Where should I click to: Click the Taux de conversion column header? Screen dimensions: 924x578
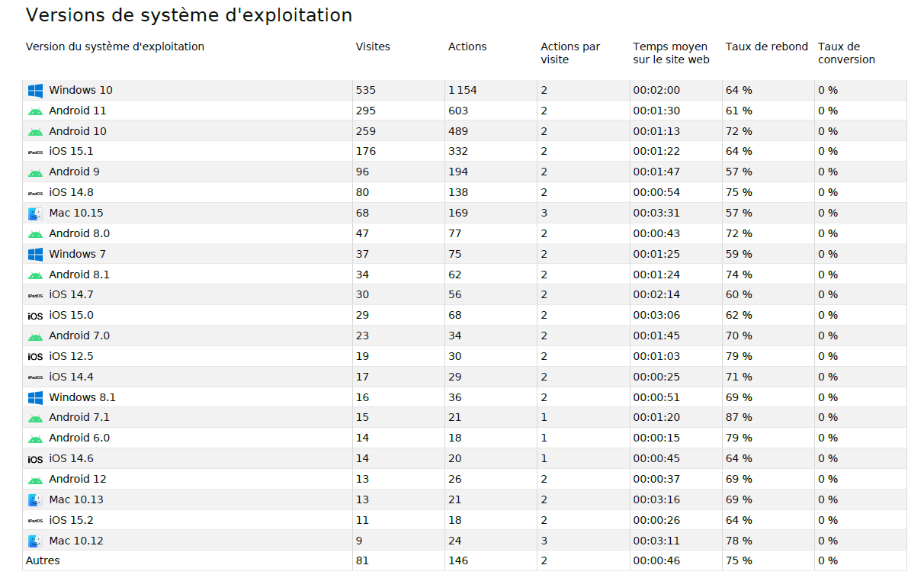[x=846, y=53]
